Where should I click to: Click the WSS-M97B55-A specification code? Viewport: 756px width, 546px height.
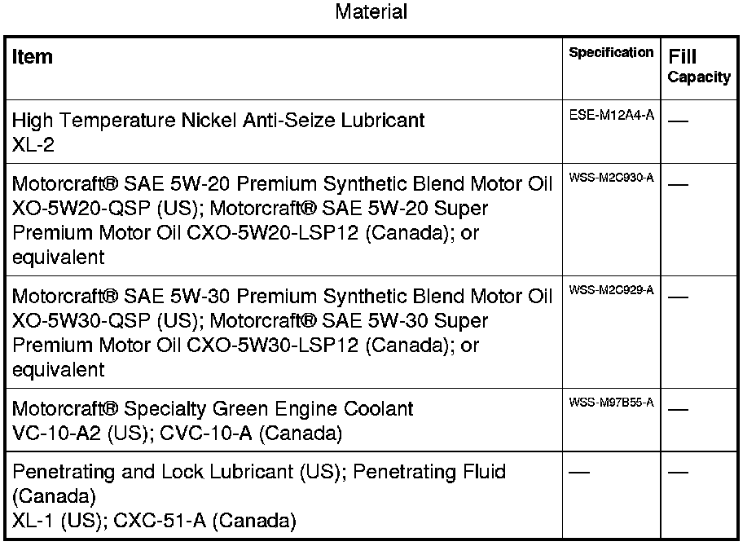pos(611,403)
